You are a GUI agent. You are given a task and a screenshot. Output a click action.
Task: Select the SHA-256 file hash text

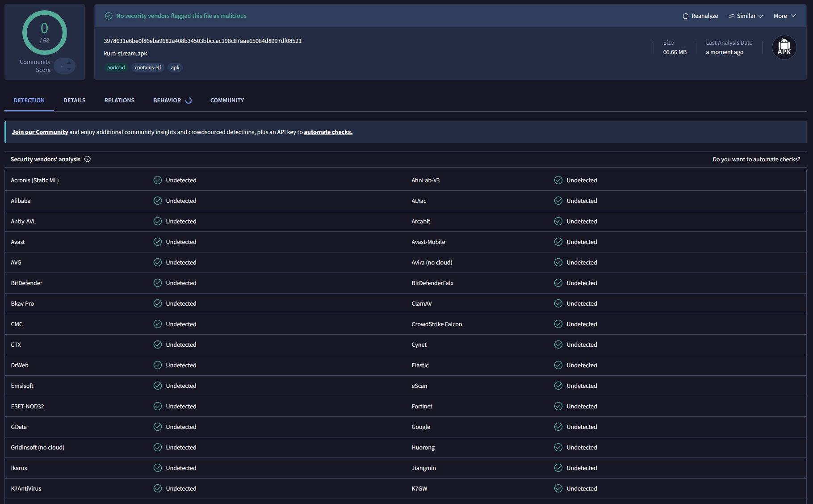point(203,41)
